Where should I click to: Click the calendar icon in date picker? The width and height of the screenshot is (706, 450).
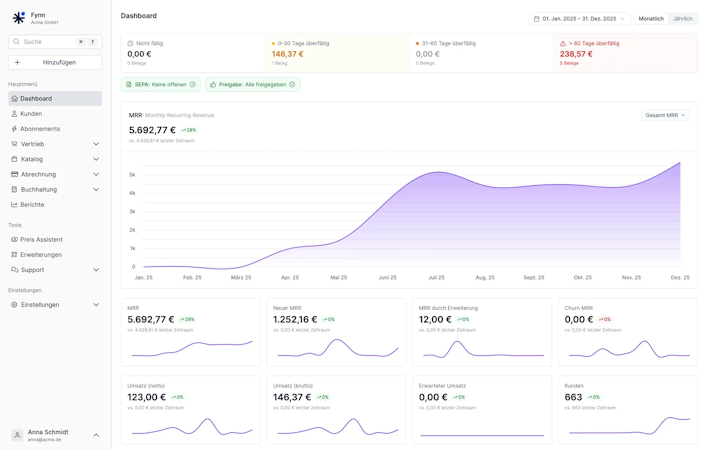(x=537, y=19)
